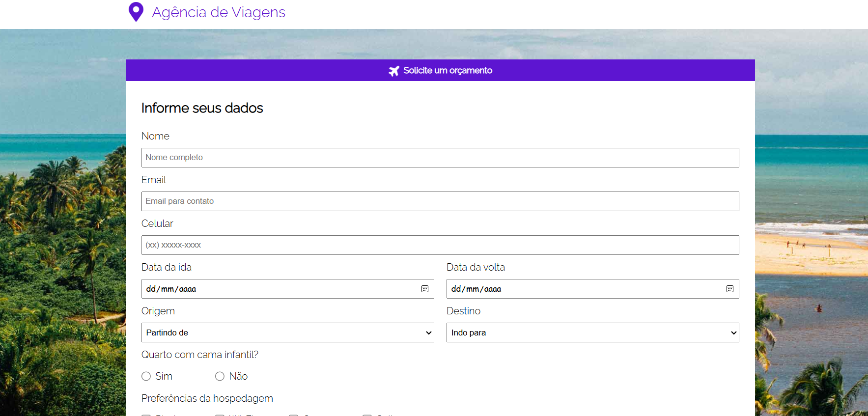This screenshot has height=416, width=868.
Task: Click the Celular phone number field
Action: 440,245
